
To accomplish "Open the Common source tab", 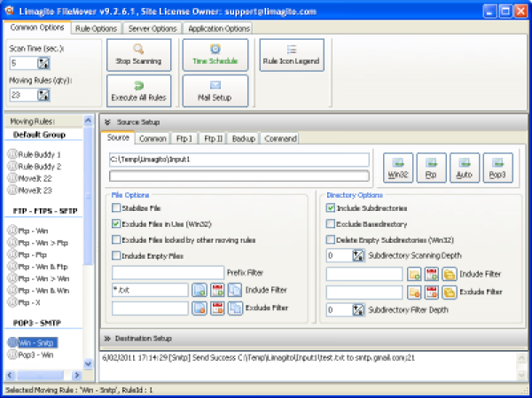I will click(153, 138).
